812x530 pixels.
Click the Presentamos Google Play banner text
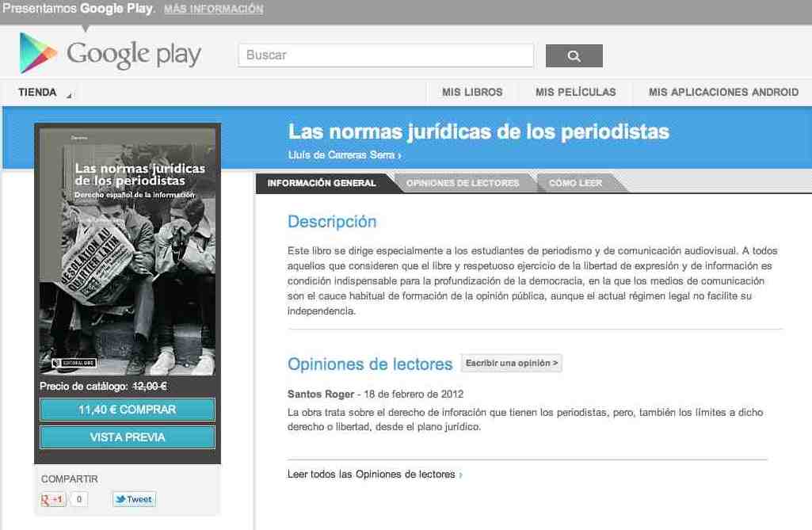(x=78, y=8)
